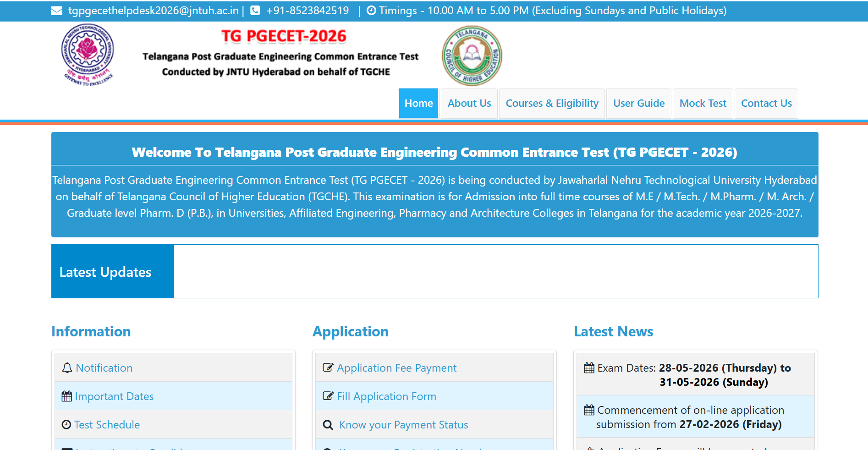Open the Courses & Eligibility tab
The image size is (868, 450).
click(x=552, y=103)
